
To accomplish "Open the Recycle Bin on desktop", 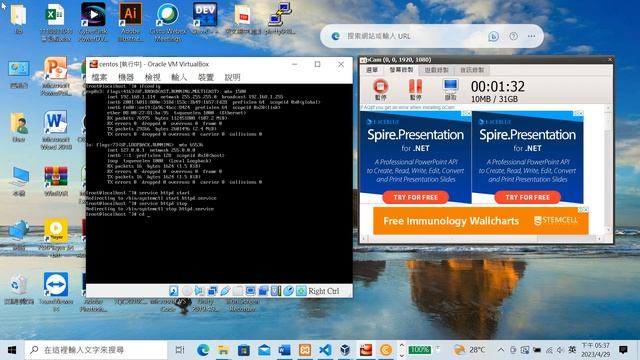I will coord(19,289).
